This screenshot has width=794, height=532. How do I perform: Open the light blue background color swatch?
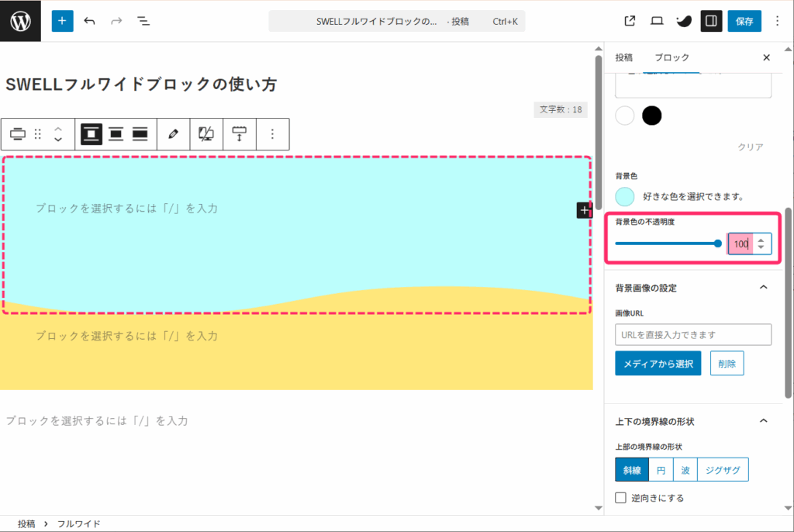pos(625,196)
